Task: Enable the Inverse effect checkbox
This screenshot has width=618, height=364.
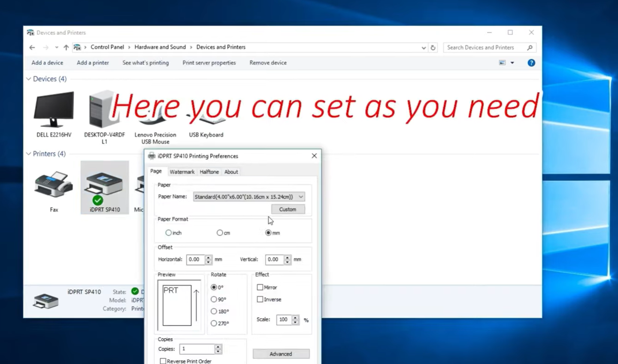Action: (x=260, y=299)
